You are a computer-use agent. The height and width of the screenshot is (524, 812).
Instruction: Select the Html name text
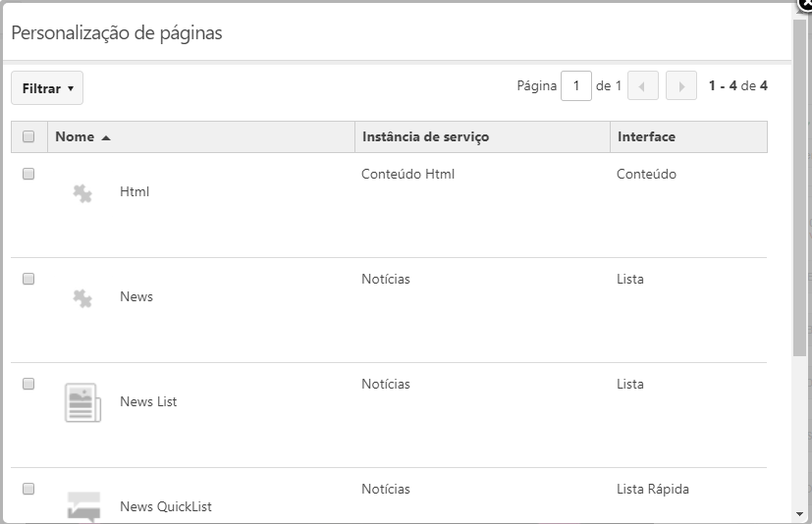[x=135, y=191]
